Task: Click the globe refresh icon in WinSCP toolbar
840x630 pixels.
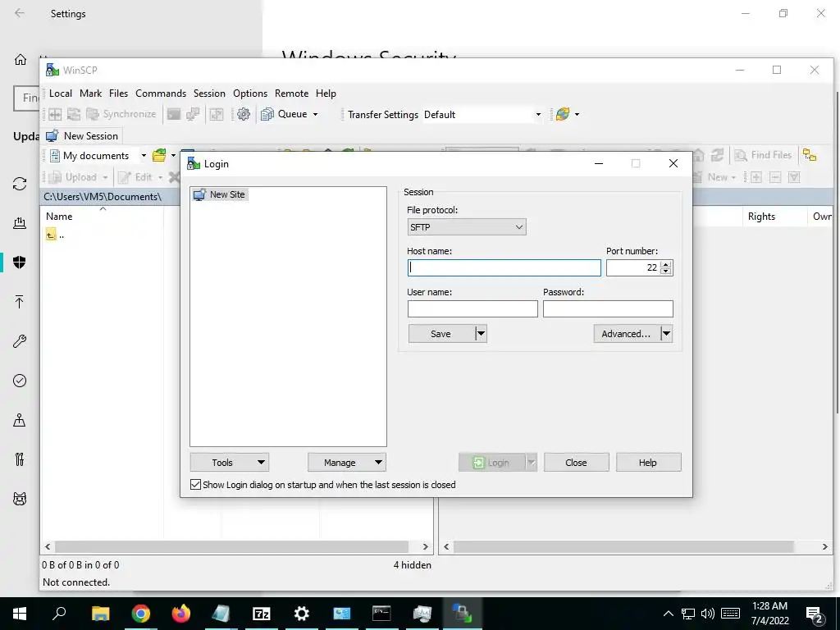Action: pos(563,114)
